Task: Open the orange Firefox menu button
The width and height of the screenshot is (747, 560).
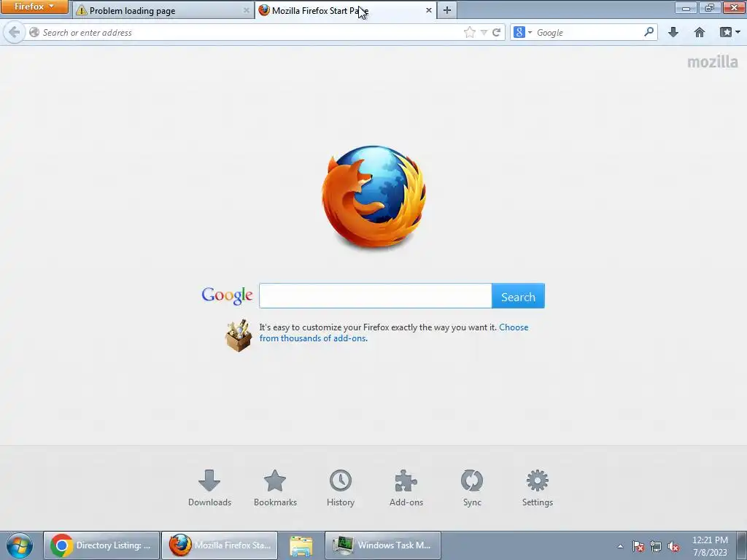Action: tap(34, 7)
